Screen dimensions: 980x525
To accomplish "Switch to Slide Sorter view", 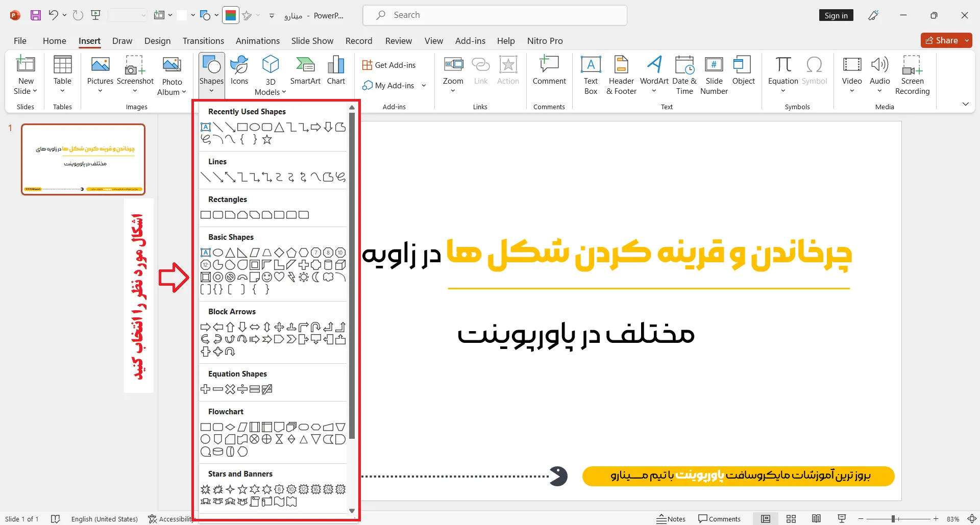I will point(791,519).
